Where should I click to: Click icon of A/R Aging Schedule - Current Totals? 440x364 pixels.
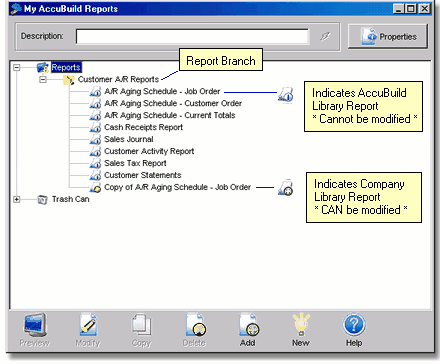pos(95,115)
